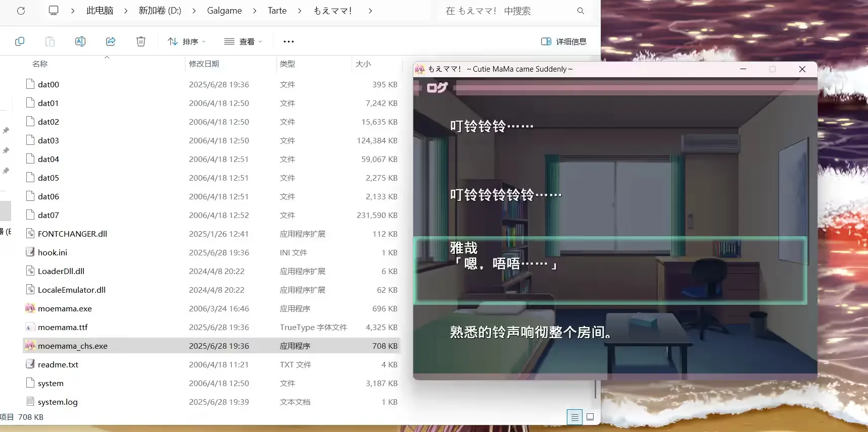Click the 2025/6/28 19:39 date cell
This screenshot has width=868, height=432.
click(219, 402)
